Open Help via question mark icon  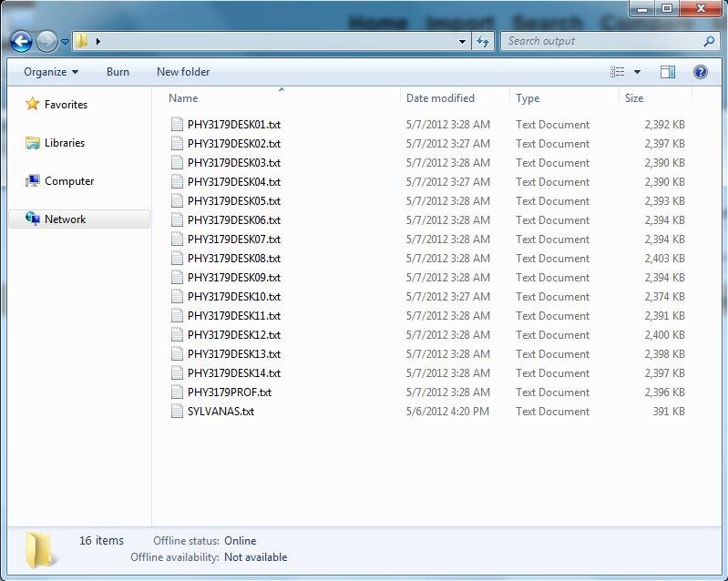pyautogui.click(x=700, y=72)
